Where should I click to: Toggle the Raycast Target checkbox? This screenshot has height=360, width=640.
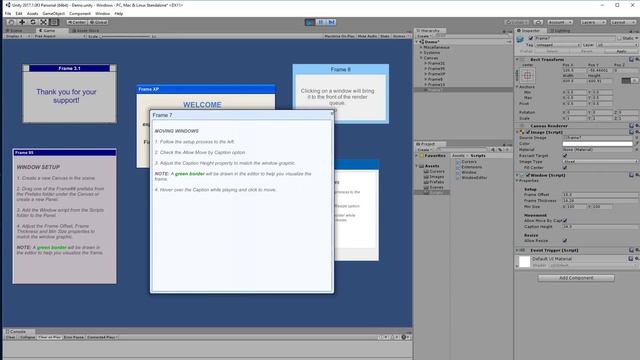click(x=565, y=156)
